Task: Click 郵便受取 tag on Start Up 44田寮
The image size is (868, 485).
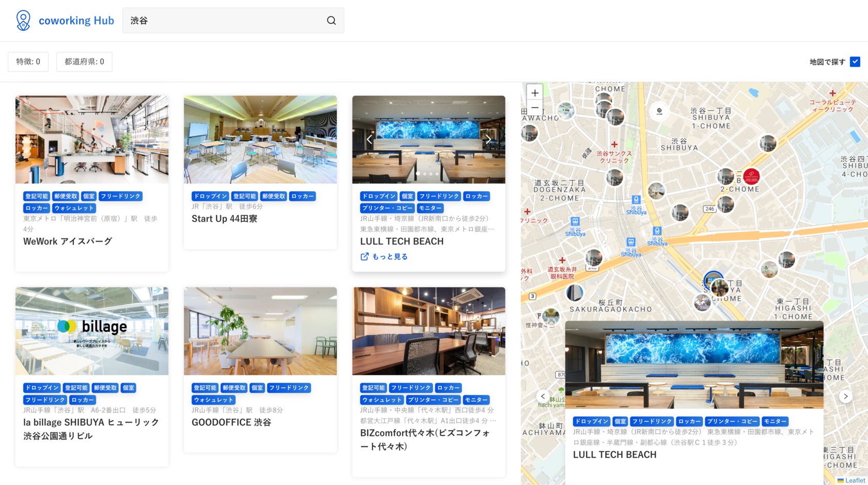Action: pos(273,196)
